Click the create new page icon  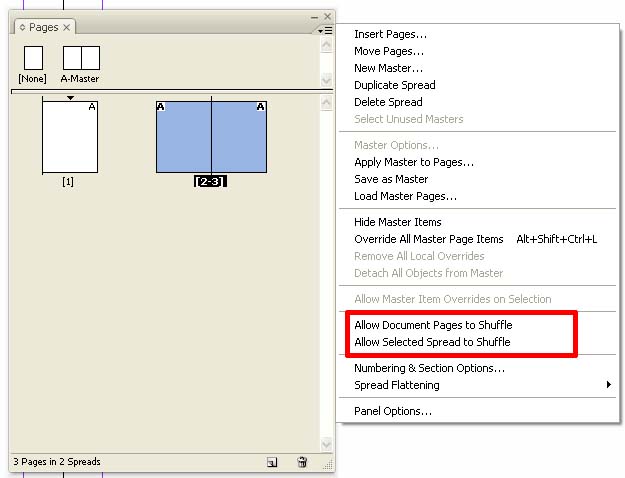click(x=272, y=462)
